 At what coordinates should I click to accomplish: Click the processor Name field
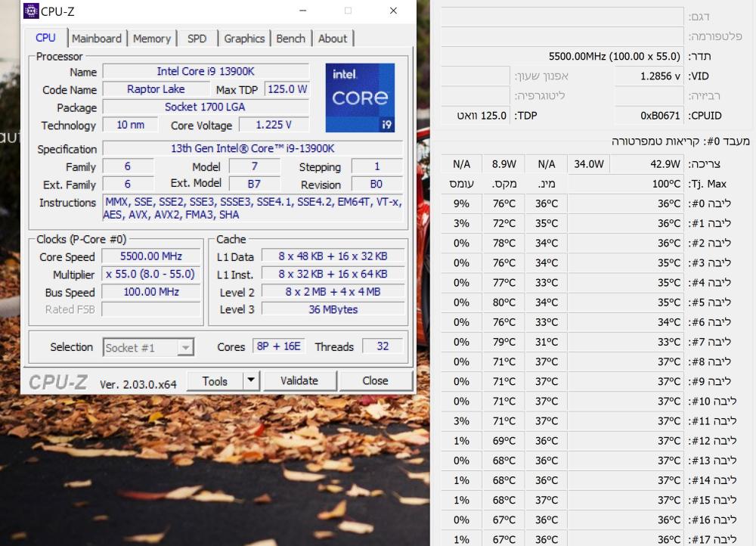(206, 71)
